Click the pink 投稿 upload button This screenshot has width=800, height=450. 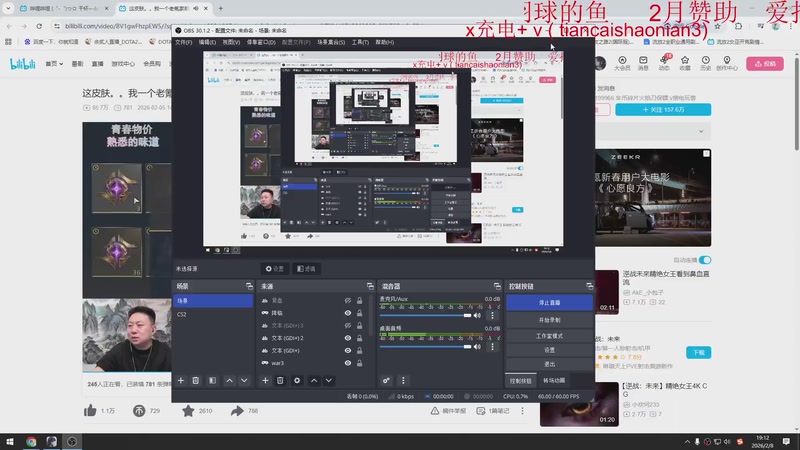coord(765,64)
